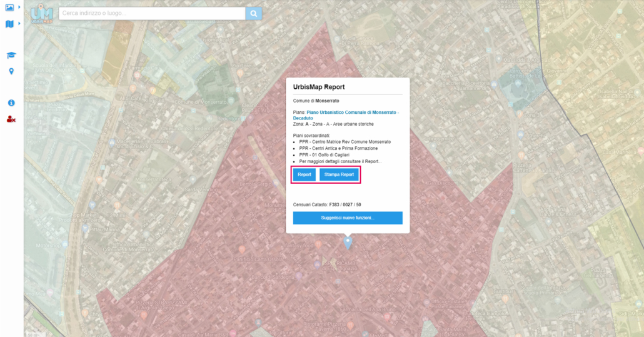Open Piano Urbanistico Comunale di Monserrato link

click(x=346, y=115)
